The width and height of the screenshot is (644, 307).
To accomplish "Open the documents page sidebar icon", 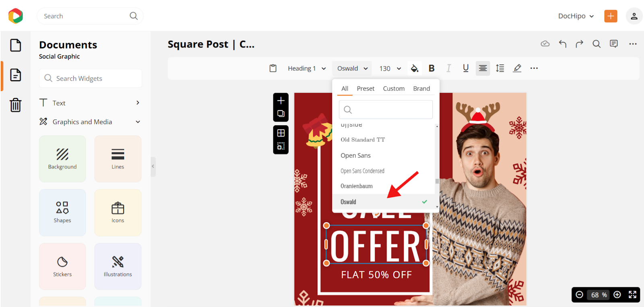I will 16,75.
